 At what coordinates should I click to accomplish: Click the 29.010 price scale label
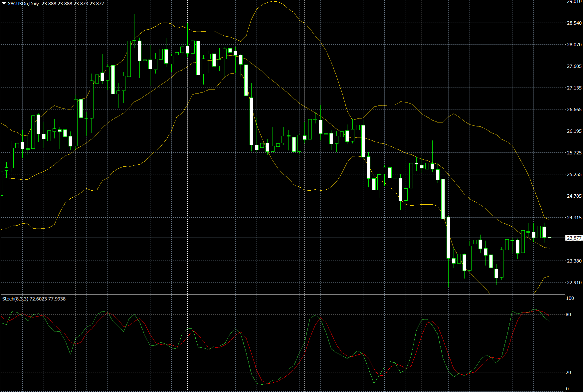pos(574,2)
